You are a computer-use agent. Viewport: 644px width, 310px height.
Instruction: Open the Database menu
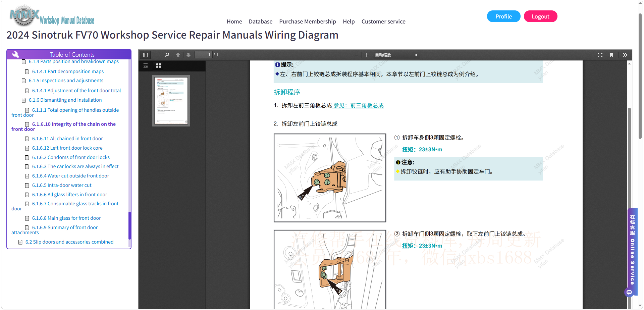pyautogui.click(x=261, y=21)
